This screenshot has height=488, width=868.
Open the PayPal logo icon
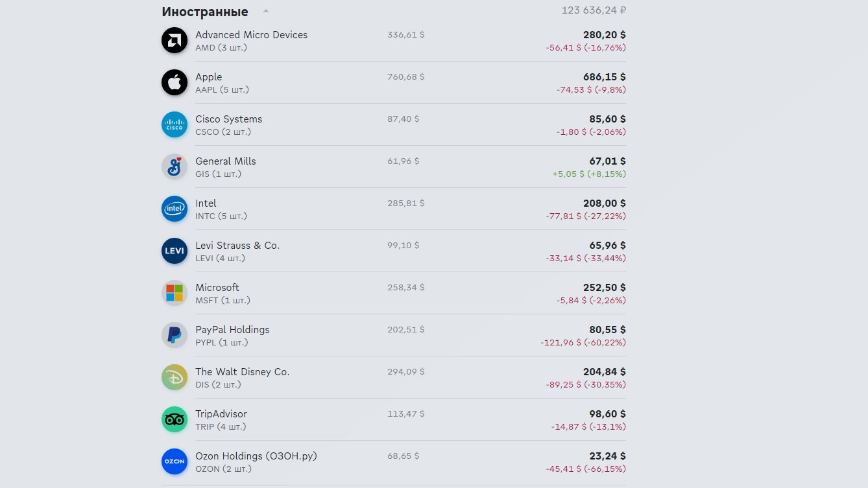175,335
